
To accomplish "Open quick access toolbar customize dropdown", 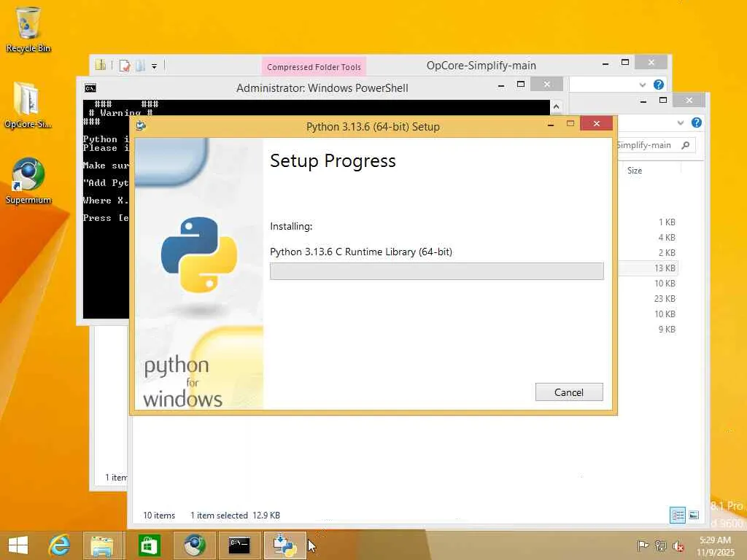I will [x=155, y=66].
